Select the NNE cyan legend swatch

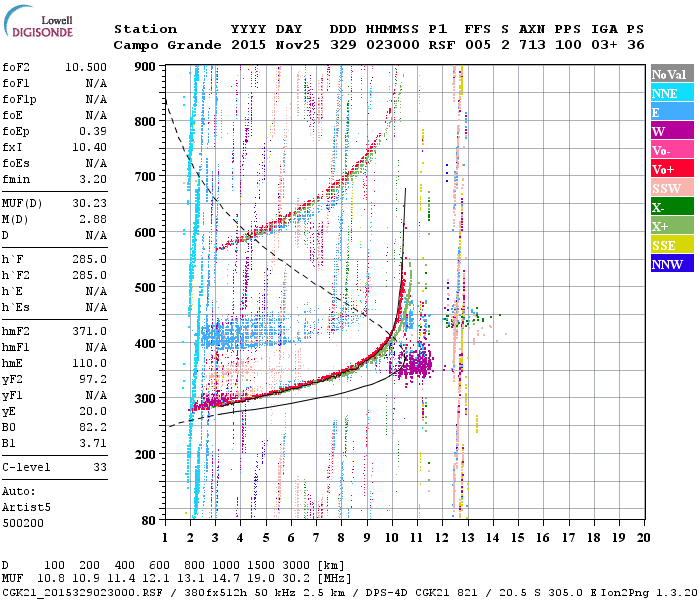click(672, 93)
